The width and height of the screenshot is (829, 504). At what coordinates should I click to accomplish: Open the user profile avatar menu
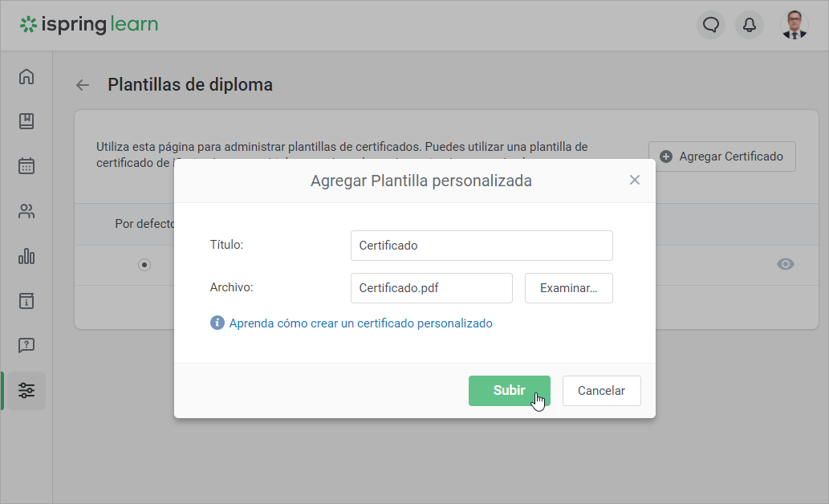pyautogui.click(x=794, y=25)
